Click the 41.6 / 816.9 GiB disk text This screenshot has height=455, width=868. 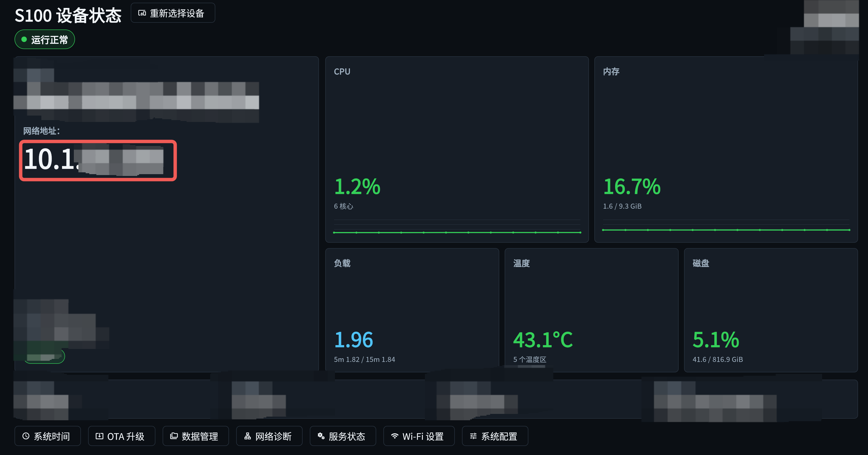(718, 359)
